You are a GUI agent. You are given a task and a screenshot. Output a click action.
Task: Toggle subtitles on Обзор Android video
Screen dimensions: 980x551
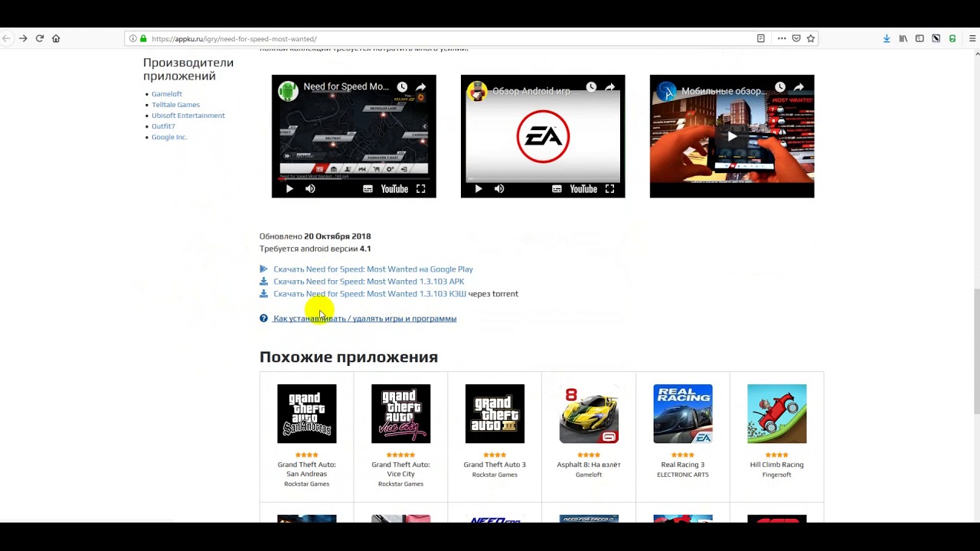pyautogui.click(x=557, y=189)
